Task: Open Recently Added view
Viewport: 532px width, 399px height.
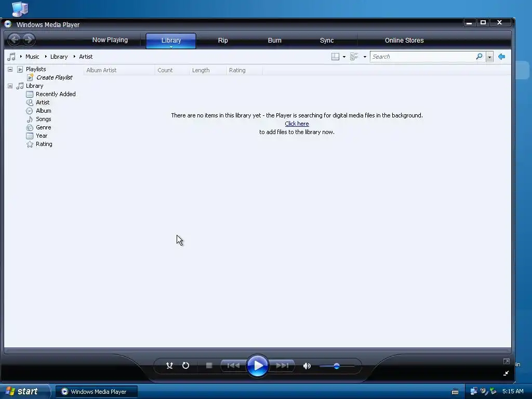Action: point(56,94)
